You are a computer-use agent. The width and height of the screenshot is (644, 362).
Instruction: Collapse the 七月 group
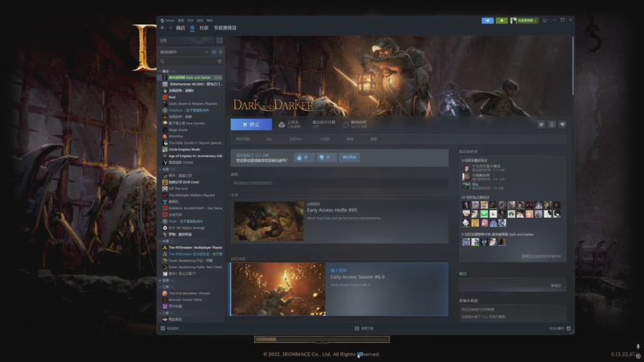pos(160,169)
